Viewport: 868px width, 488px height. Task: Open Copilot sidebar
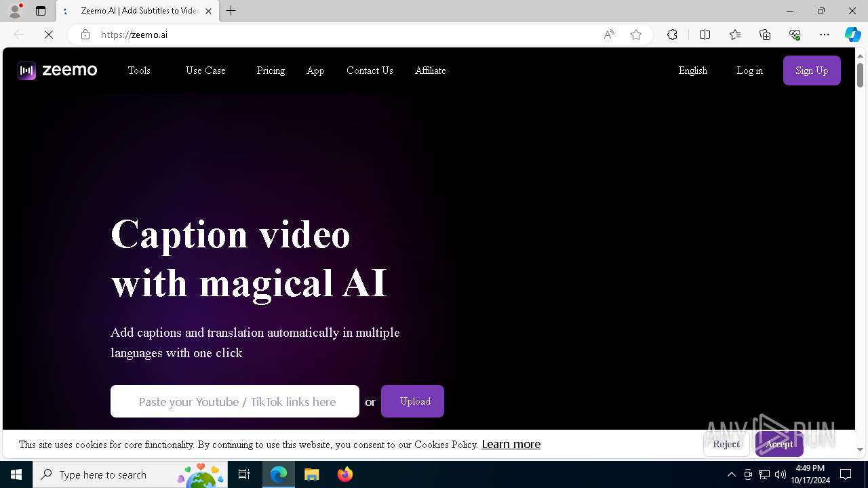pos(852,35)
